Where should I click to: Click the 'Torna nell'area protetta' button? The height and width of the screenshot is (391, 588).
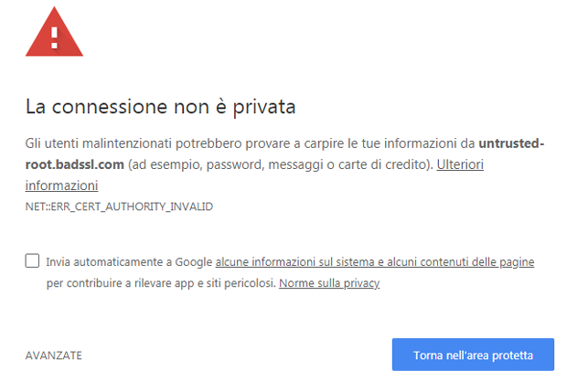(x=473, y=354)
